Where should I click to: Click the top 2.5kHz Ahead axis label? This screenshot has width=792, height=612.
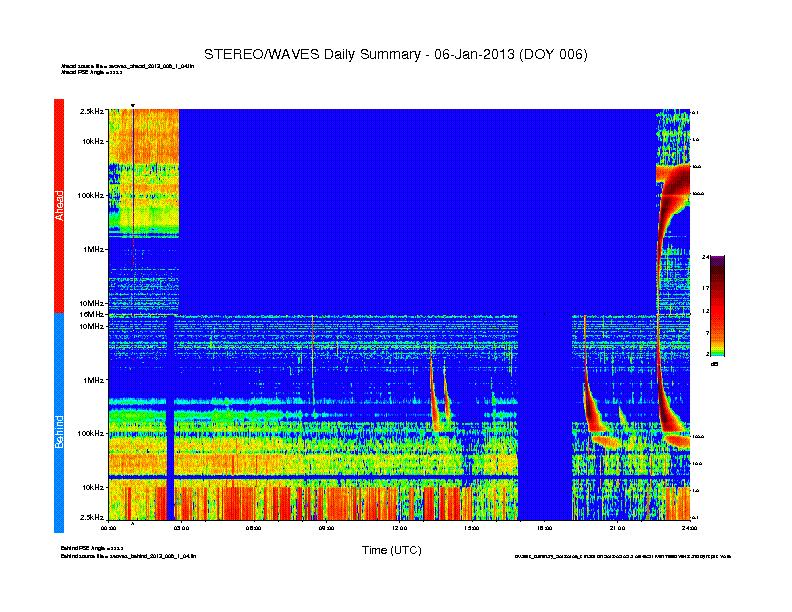tap(91, 111)
